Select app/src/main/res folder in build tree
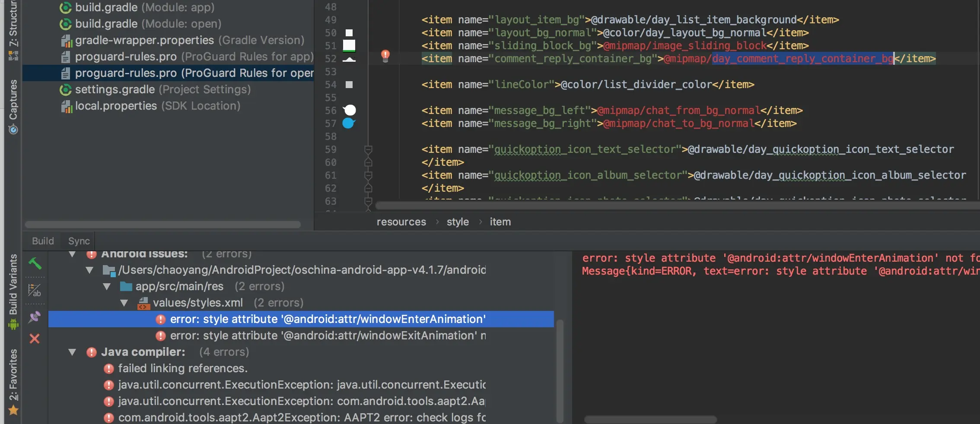This screenshot has width=980, height=424. [179, 286]
